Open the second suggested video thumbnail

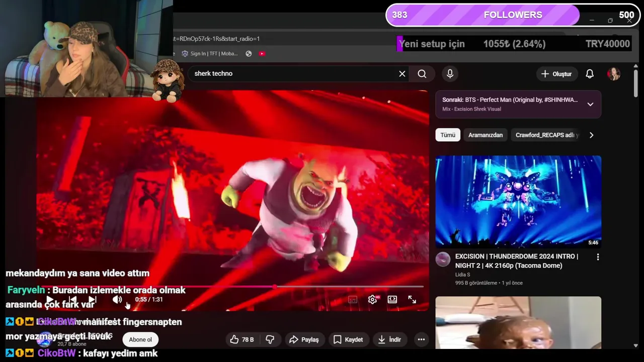pos(518,322)
